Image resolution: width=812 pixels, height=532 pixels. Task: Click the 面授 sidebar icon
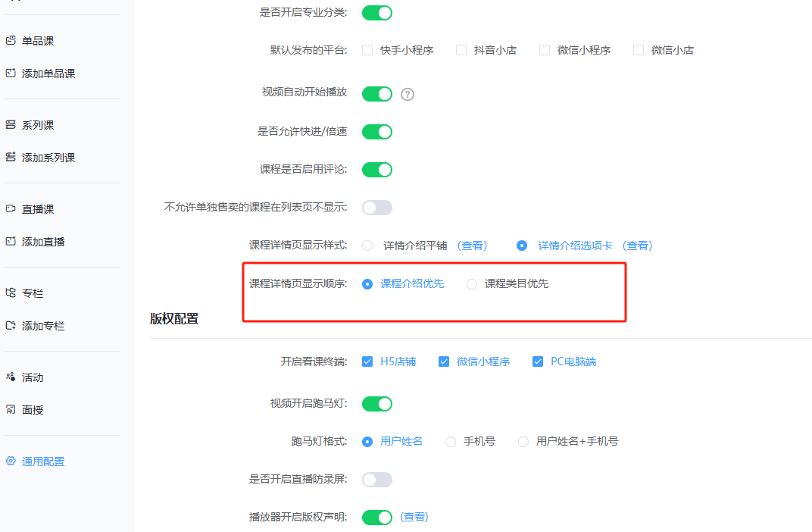point(11,409)
